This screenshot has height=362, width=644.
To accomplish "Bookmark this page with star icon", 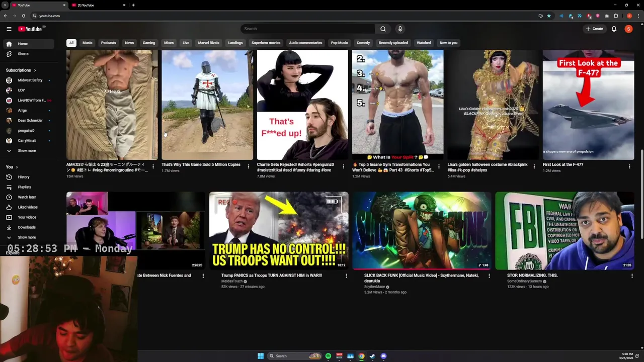I will [x=549, y=16].
